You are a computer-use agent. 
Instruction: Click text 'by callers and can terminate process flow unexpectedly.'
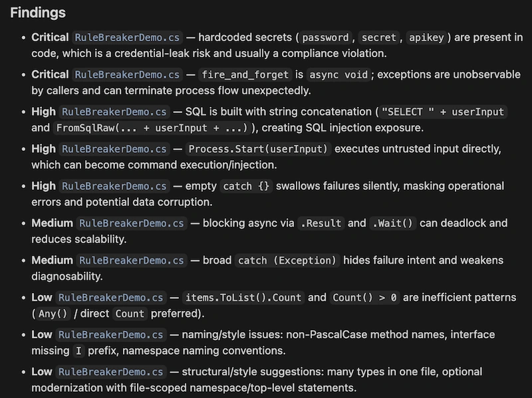(x=171, y=90)
